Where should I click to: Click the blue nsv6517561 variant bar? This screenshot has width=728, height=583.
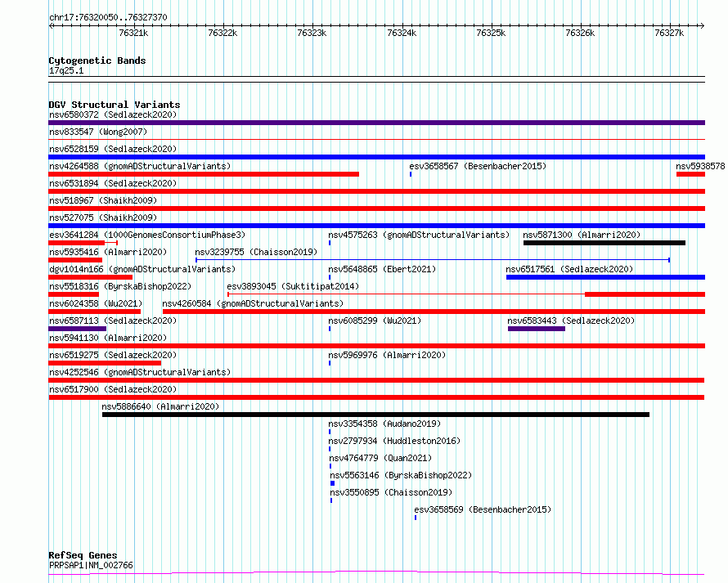click(x=605, y=277)
